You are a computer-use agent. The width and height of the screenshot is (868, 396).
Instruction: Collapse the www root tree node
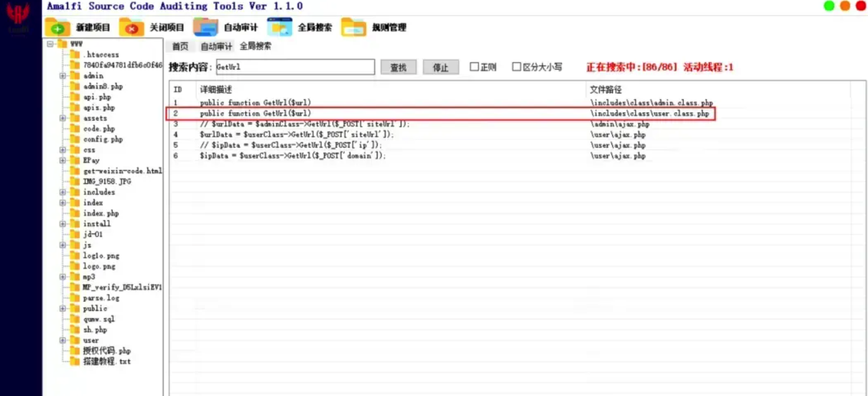pyautogui.click(x=50, y=44)
